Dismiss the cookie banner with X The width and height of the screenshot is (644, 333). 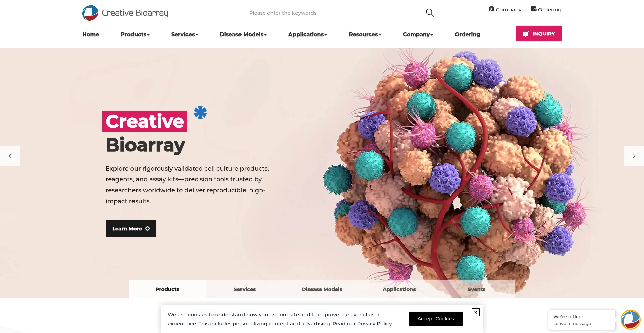(476, 312)
